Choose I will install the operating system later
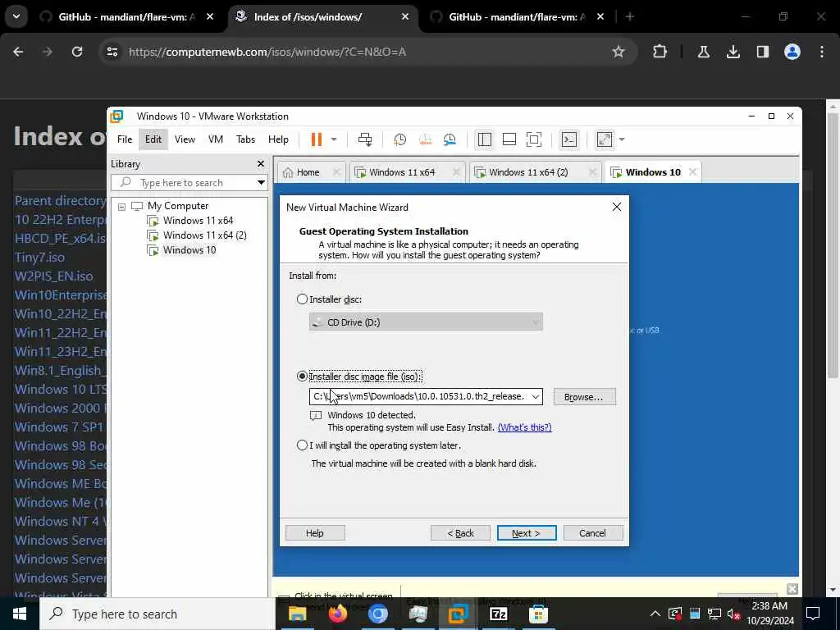 click(x=302, y=445)
